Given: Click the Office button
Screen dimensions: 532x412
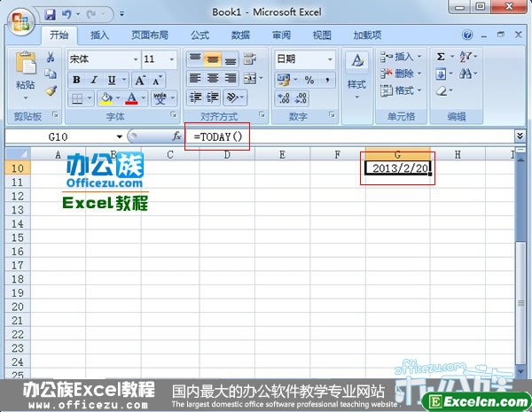Looking at the screenshot, I should [x=21, y=21].
